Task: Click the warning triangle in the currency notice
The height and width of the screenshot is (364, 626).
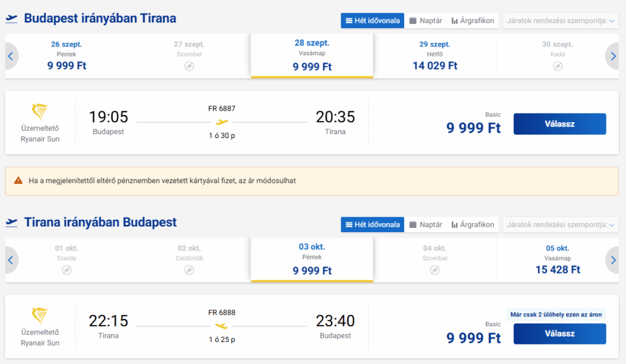Action: (18, 181)
